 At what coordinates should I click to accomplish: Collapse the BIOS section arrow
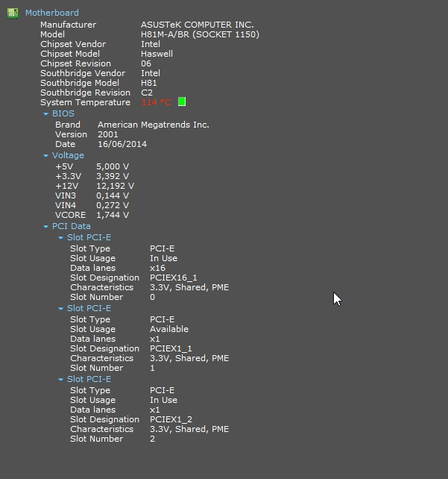pyautogui.click(x=45, y=114)
